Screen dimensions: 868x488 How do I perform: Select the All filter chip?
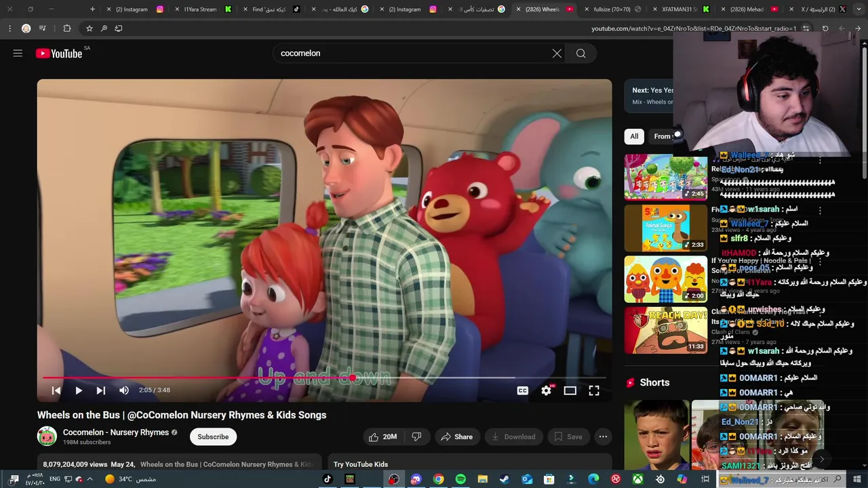(x=634, y=136)
